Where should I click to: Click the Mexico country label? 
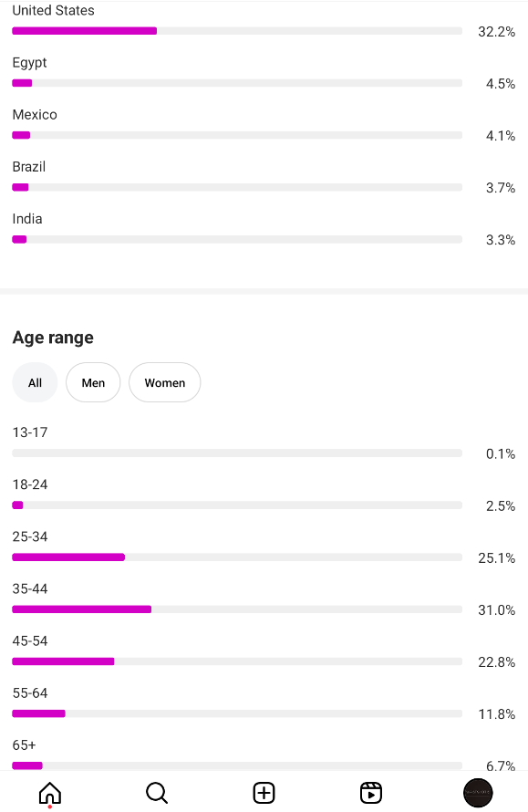click(x=35, y=114)
